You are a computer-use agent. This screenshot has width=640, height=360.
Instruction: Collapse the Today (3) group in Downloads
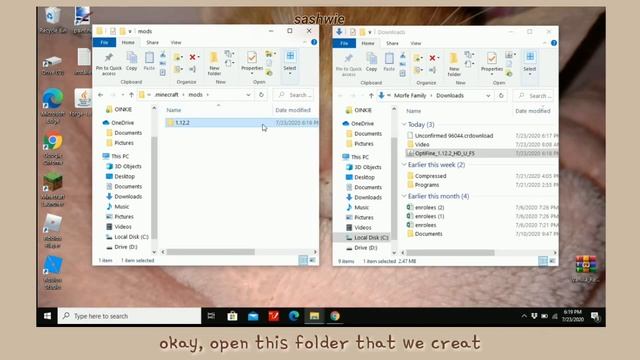[404, 124]
